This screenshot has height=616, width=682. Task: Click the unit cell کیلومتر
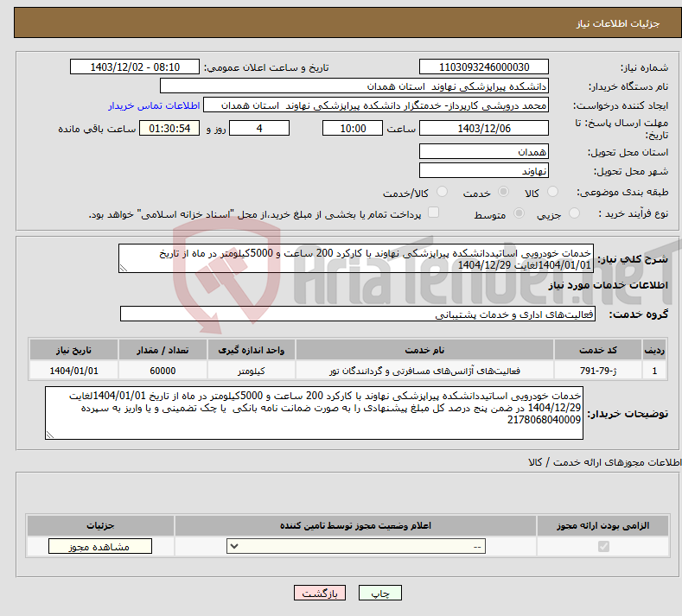point(252,371)
